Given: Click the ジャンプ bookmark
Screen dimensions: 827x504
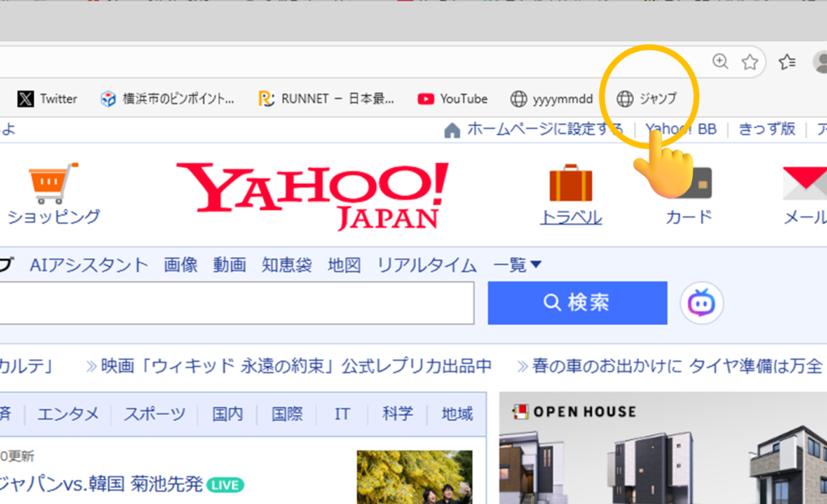Looking at the screenshot, I should click(x=646, y=99).
